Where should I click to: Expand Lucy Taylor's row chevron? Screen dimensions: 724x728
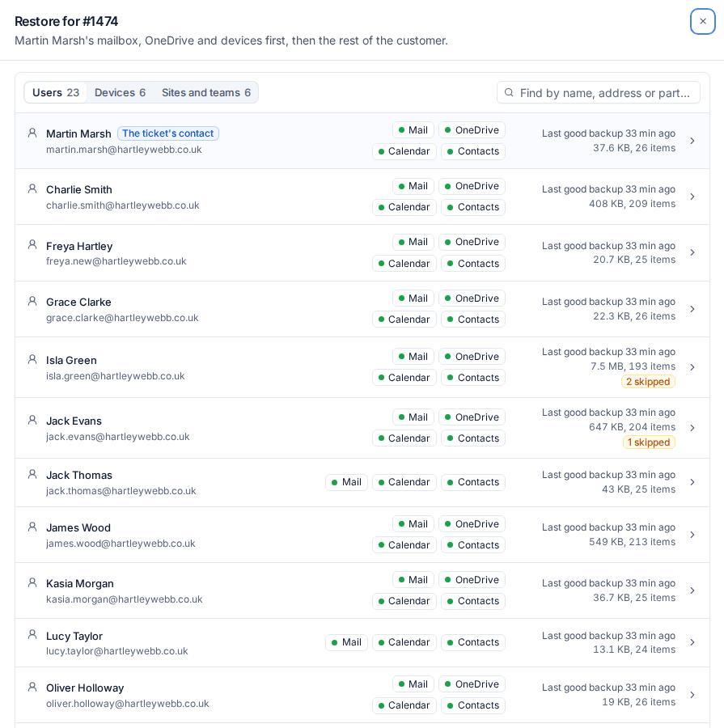692,642
